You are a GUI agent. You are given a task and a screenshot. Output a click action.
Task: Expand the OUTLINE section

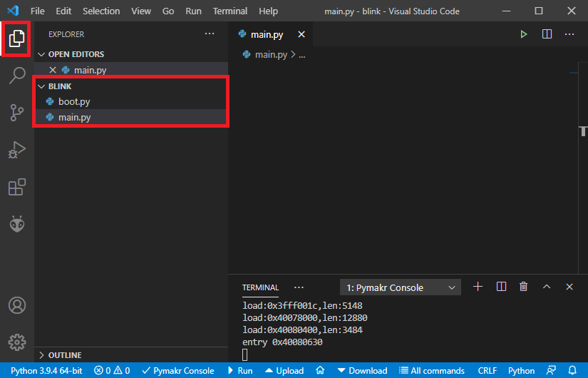click(x=65, y=355)
